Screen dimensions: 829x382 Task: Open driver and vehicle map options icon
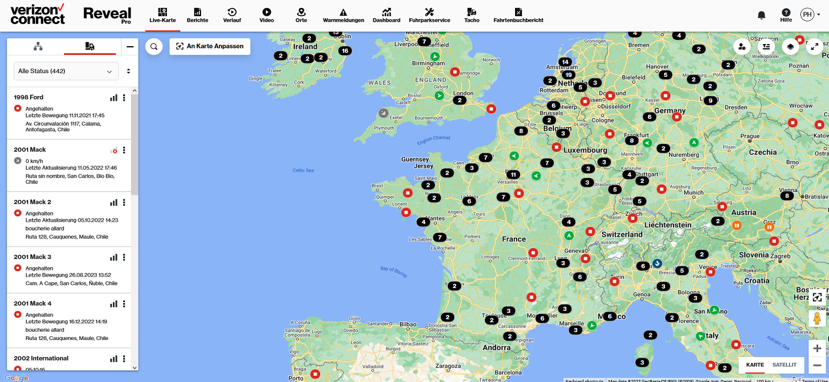[742, 46]
